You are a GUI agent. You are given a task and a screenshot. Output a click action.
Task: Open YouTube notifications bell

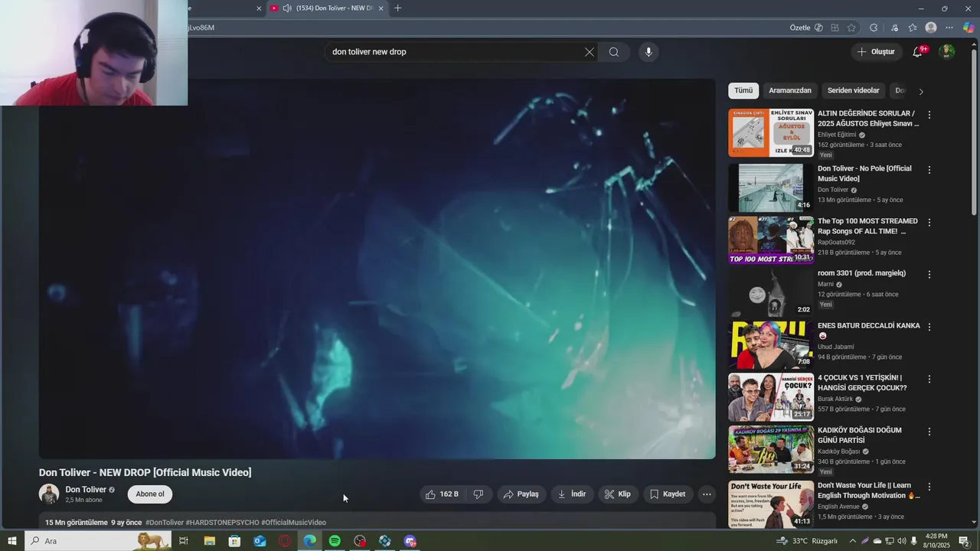pos(917,52)
